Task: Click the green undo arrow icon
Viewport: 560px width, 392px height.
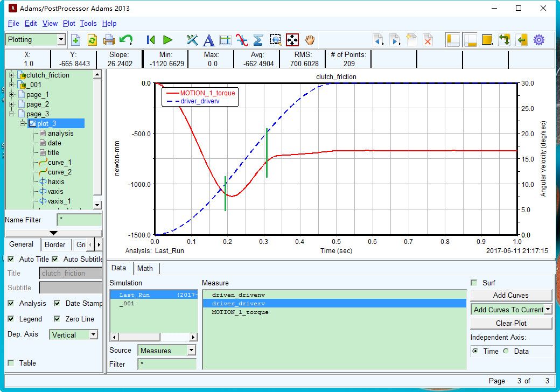Action: (x=126, y=40)
